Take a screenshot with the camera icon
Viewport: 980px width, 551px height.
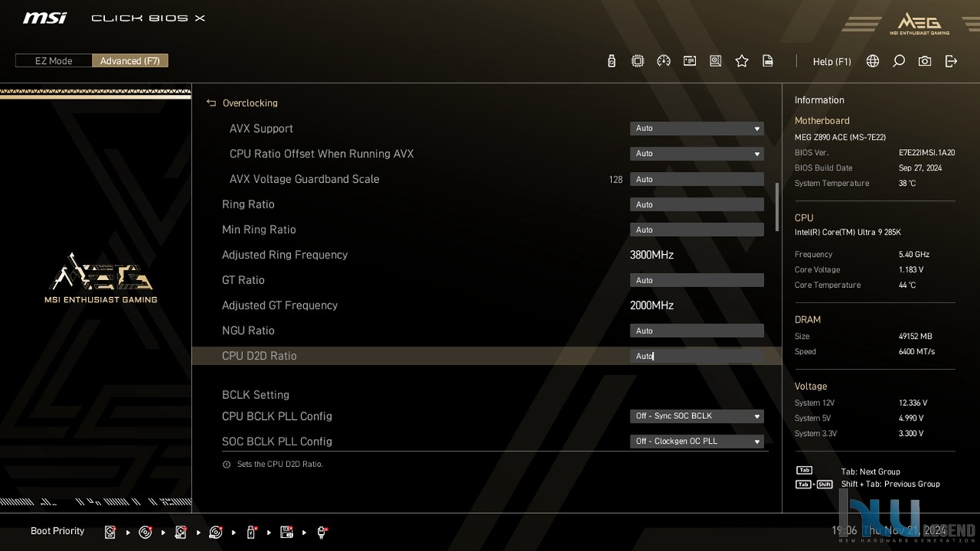pyautogui.click(x=924, y=61)
